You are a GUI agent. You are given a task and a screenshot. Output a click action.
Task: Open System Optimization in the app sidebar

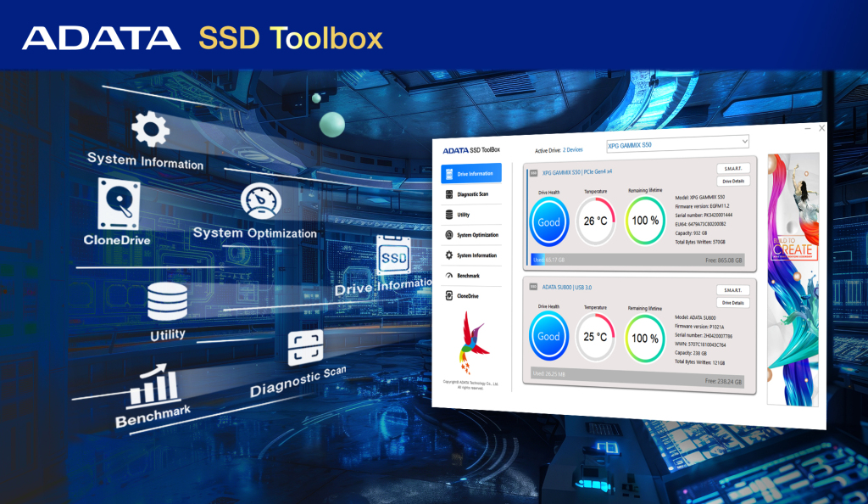471,235
